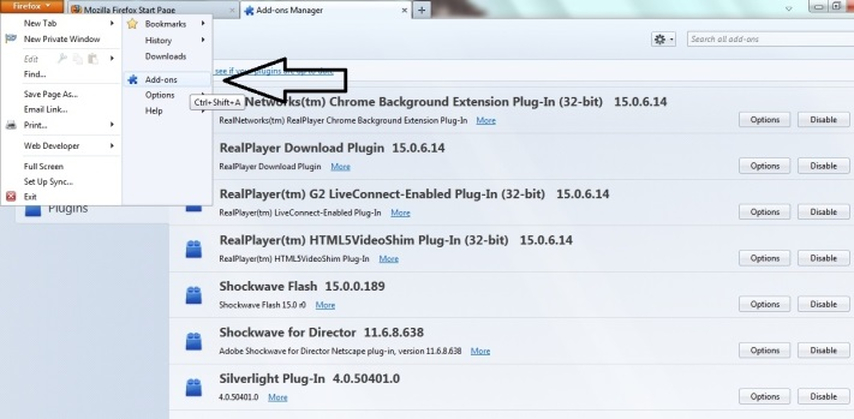Click the Bookmarks star icon
Screen dimensions: 854x419
pos(132,24)
